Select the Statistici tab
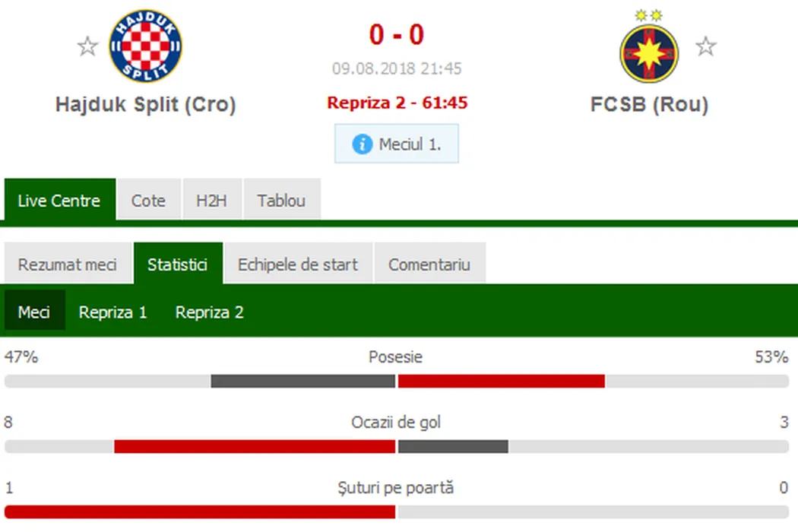The height and width of the screenshot is (532, 798). coord(177,264)
